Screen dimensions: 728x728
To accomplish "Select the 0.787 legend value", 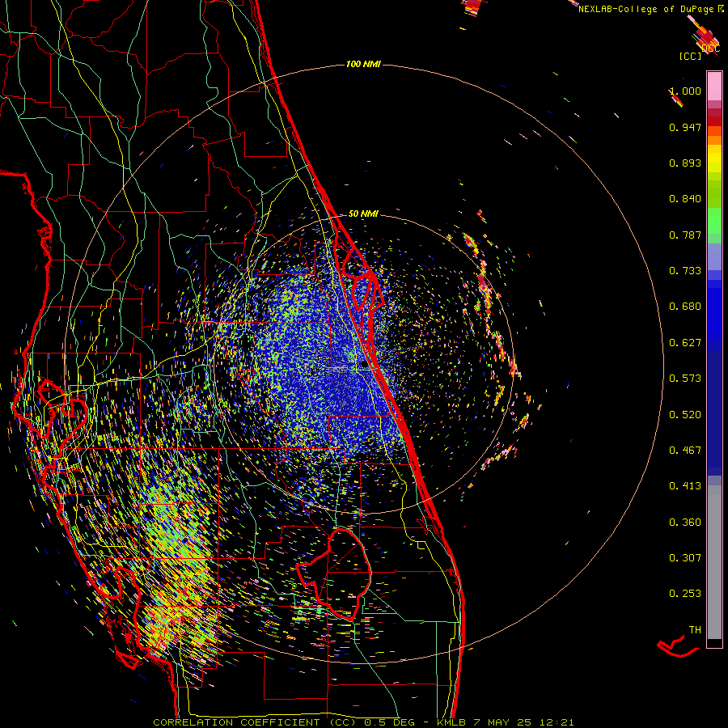I will [685, 235].
